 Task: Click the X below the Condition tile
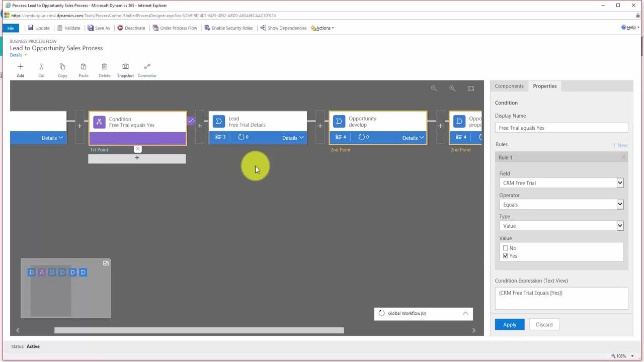pyautogui.click(x=137, y=149)
